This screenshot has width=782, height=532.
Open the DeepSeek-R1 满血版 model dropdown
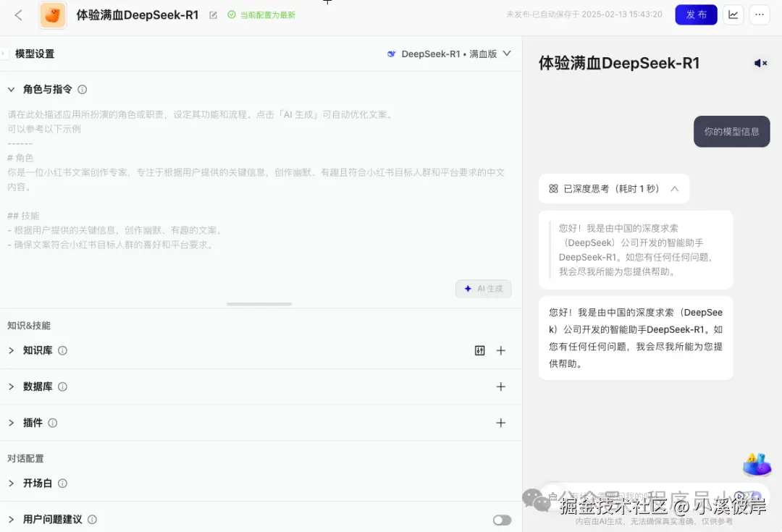[447, 53]
